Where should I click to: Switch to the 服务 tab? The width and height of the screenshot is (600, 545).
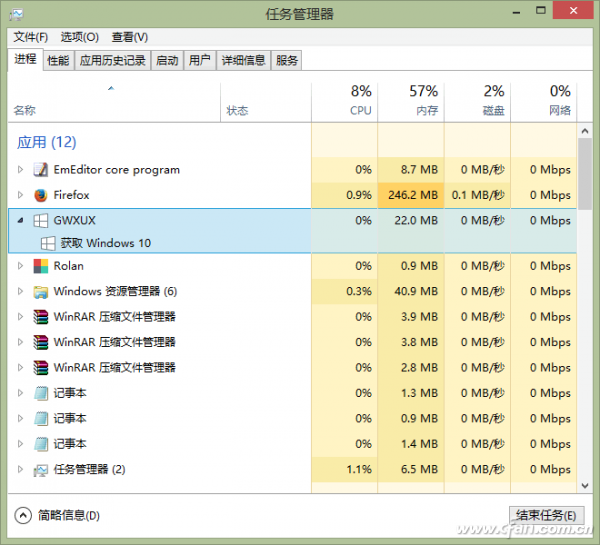click(x=287, y=60)
